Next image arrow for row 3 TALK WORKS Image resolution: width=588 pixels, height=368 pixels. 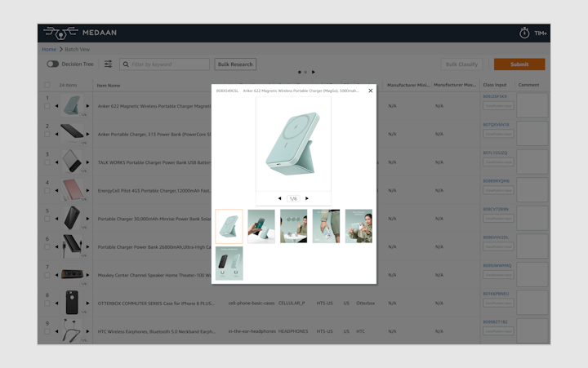(x=87, y=162)
